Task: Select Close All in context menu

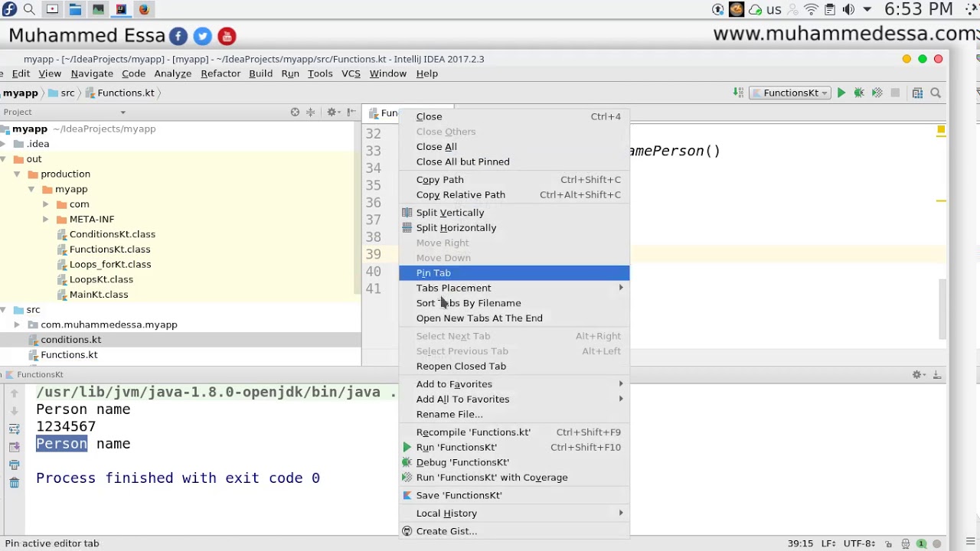Action: 514,147
